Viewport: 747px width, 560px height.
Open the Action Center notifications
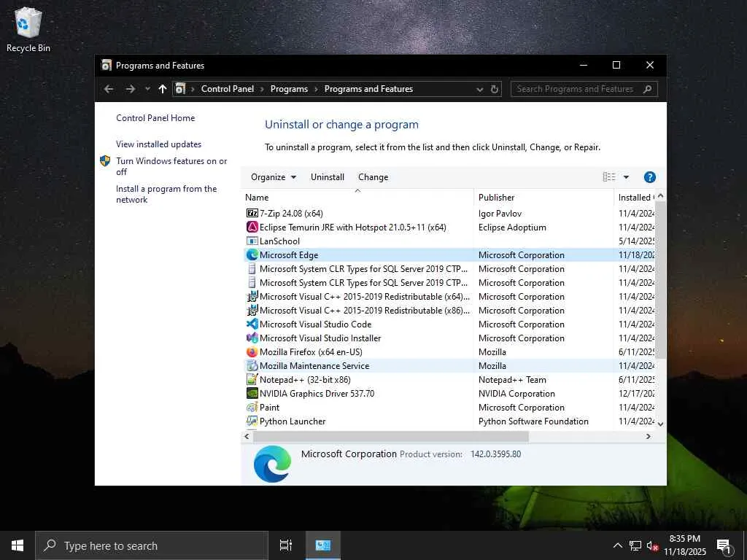[724, 546]
